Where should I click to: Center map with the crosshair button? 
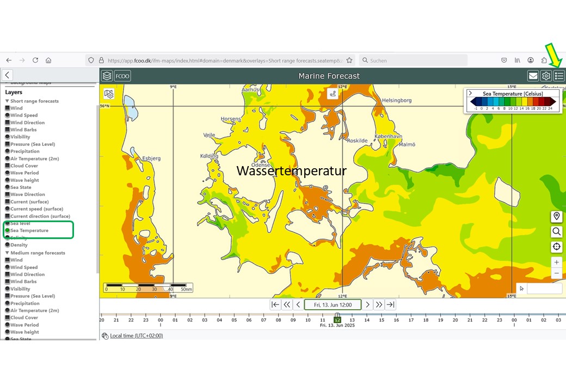[556, 247]
